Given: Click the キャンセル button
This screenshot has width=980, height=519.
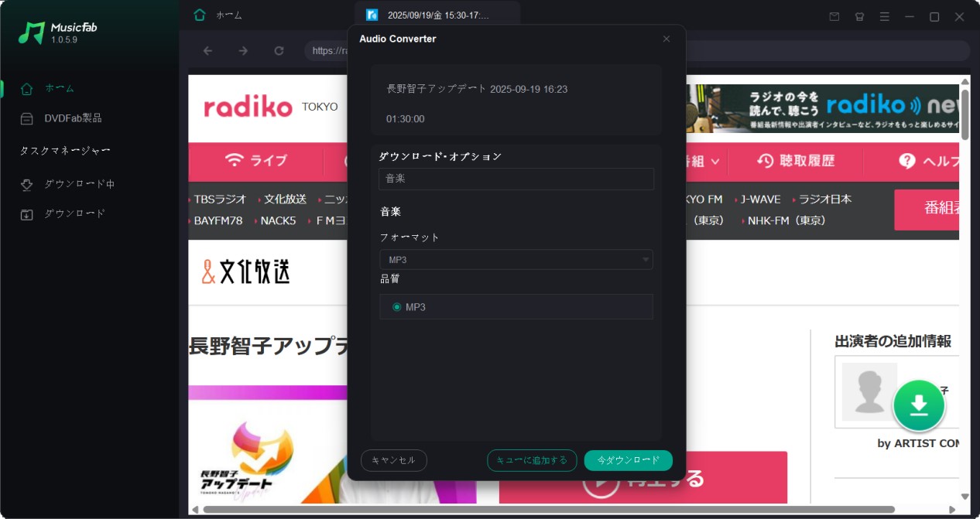Looking at the screenshot, I should pyautogui.click(x=393, y=460).
